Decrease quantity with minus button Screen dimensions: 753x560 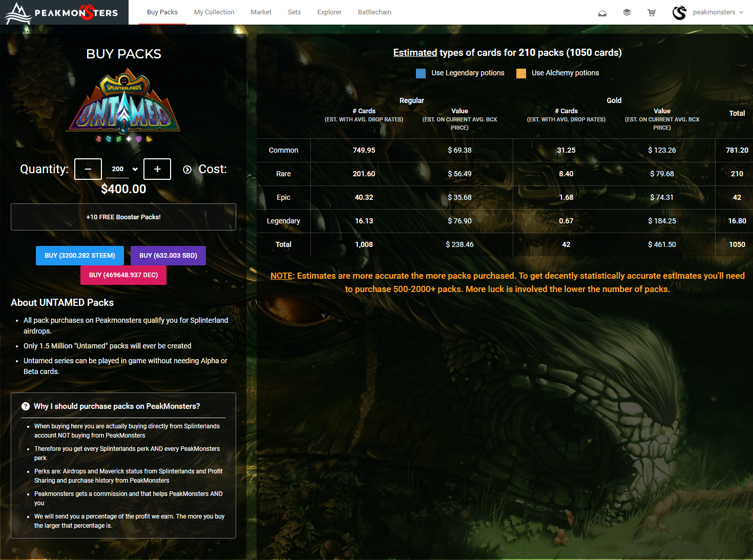88,169
